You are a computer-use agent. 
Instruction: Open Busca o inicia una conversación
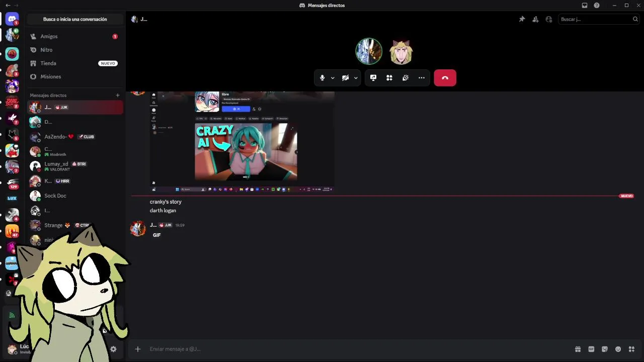(x=75, y=19)
